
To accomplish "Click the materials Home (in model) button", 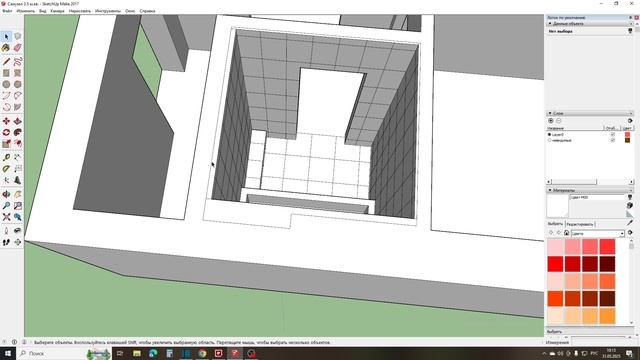I will 567,233.
